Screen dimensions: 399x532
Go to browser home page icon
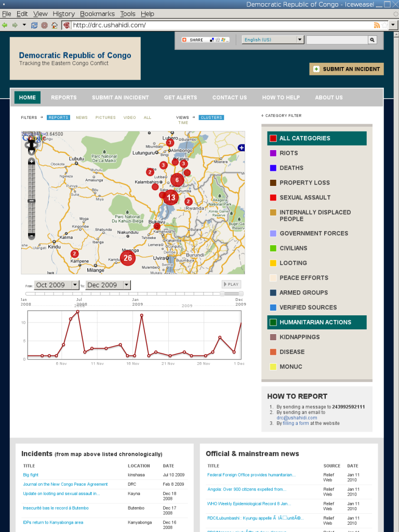tap(54, 25)
